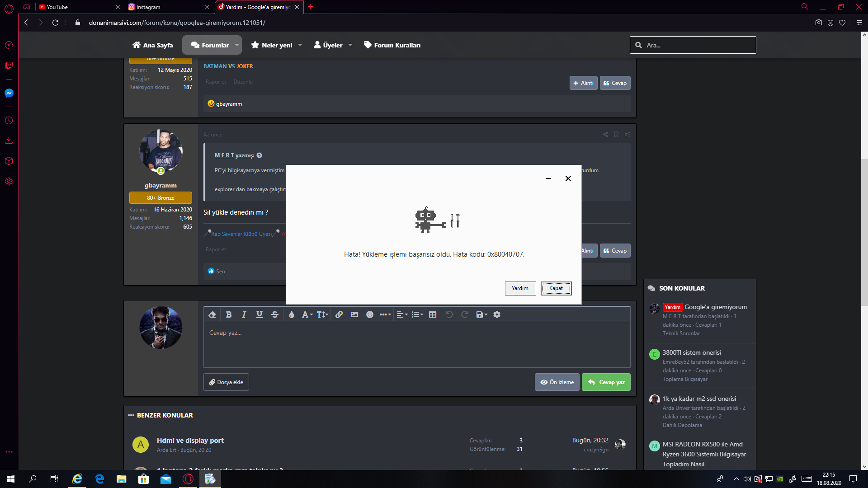The width and height of the screenshot is (868, 488).
Task: Toggle strikethrough formatting in editor
Action: (x=275, y=314)
